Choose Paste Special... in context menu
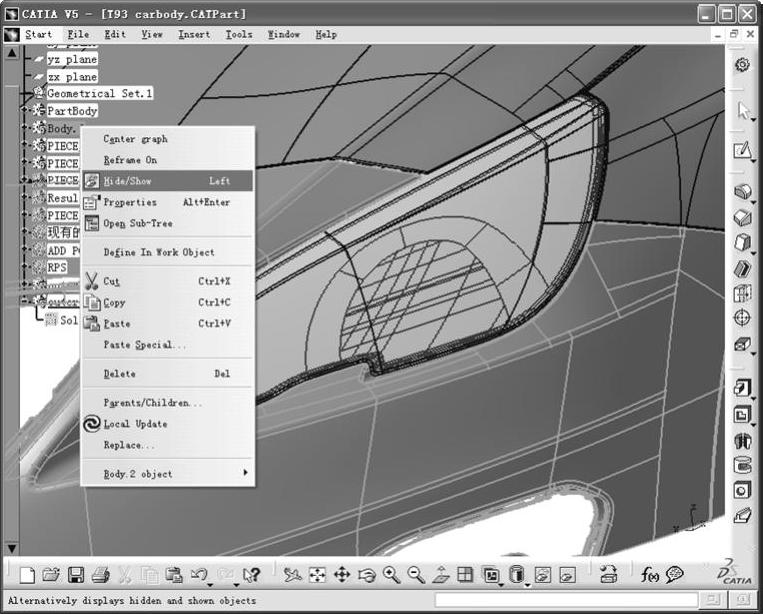Viewport: 763px width, 614px height. pyautogui.click(x=168, y=345)
